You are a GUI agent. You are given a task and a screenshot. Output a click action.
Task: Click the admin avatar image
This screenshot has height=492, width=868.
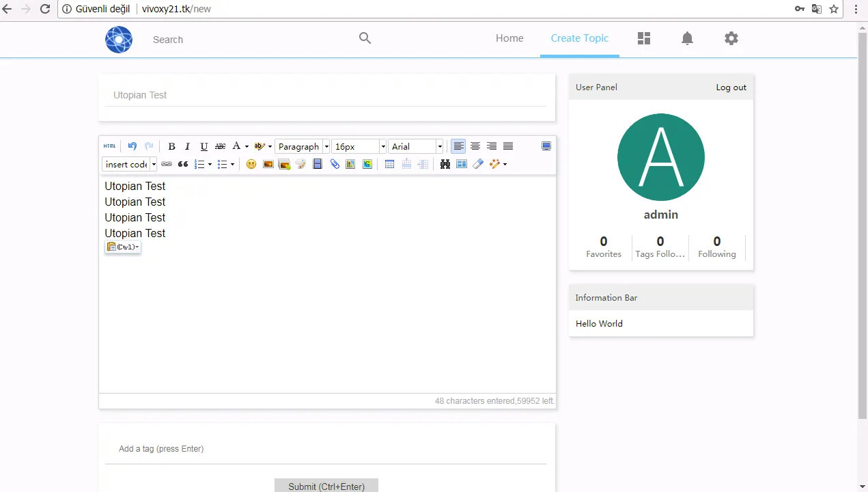[x=661, y=157]
